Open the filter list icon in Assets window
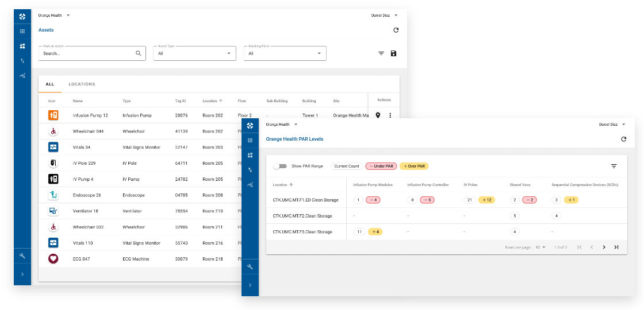The height and width of the screenshot is (310, 644). click(x=381, y=53)
